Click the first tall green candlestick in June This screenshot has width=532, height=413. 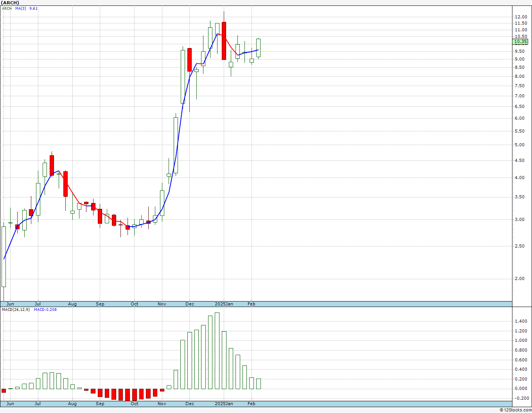(x=4, y=257)
